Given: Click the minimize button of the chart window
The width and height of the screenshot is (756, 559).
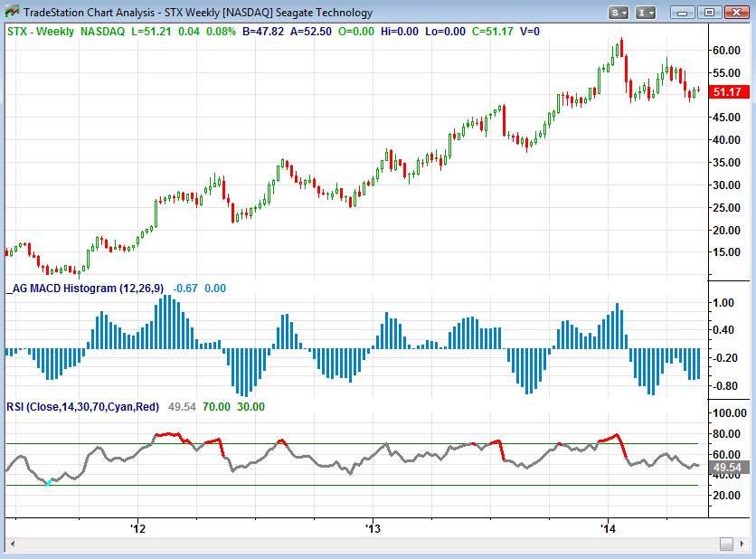Looking at the screenshot, I should (681, 13).
